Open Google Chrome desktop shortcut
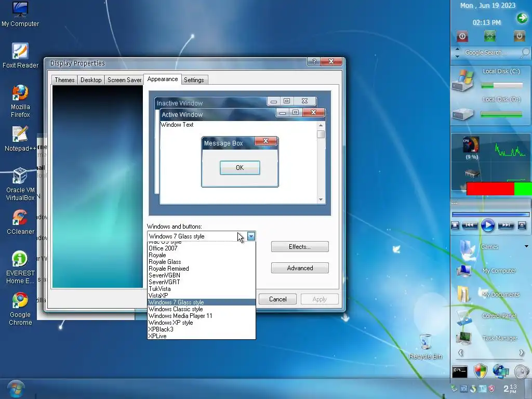This screenshot has width=532, height=399. 20,309
